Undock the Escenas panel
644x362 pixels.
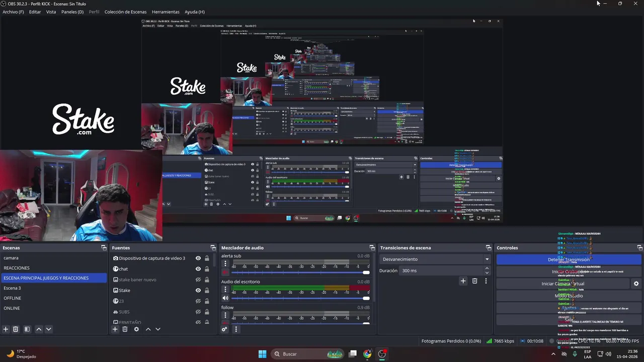click(x=104, y=248)
